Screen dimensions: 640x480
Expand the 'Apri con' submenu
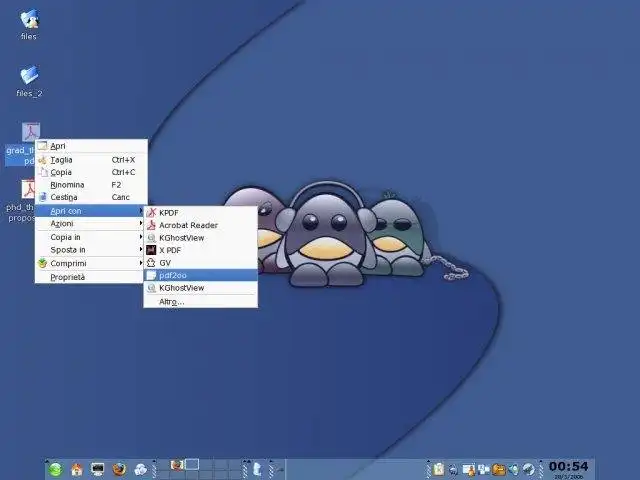[91, 211]
